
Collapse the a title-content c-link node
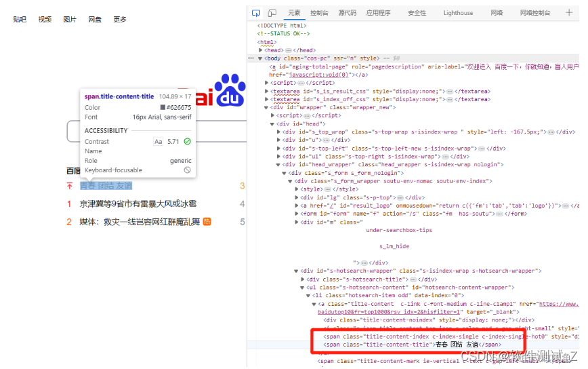[x=314, y=304]
